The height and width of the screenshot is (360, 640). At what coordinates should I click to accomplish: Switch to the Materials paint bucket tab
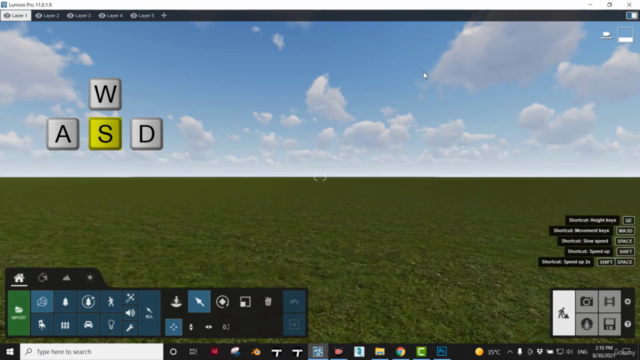(42, 278)
